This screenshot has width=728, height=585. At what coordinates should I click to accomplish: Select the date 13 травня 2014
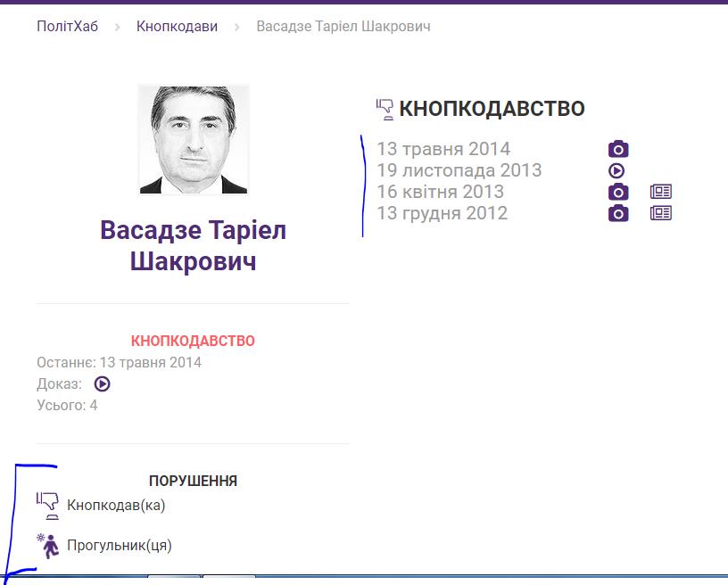point(443,149)
